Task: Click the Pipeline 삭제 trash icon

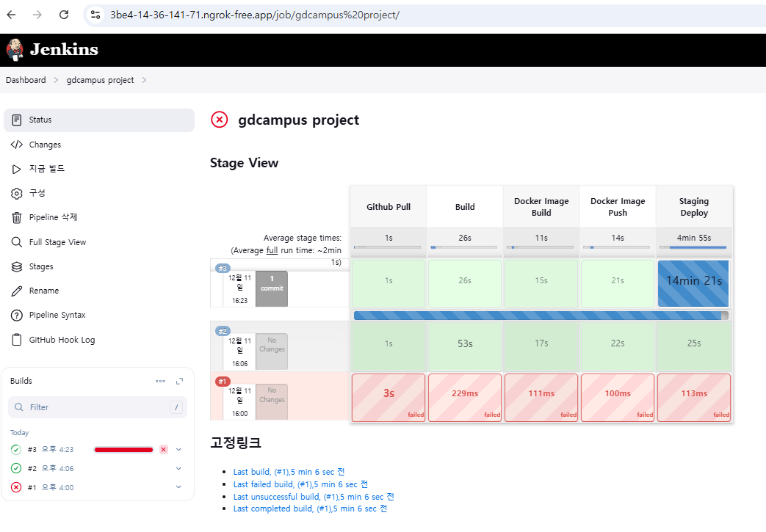Action: 17,218
